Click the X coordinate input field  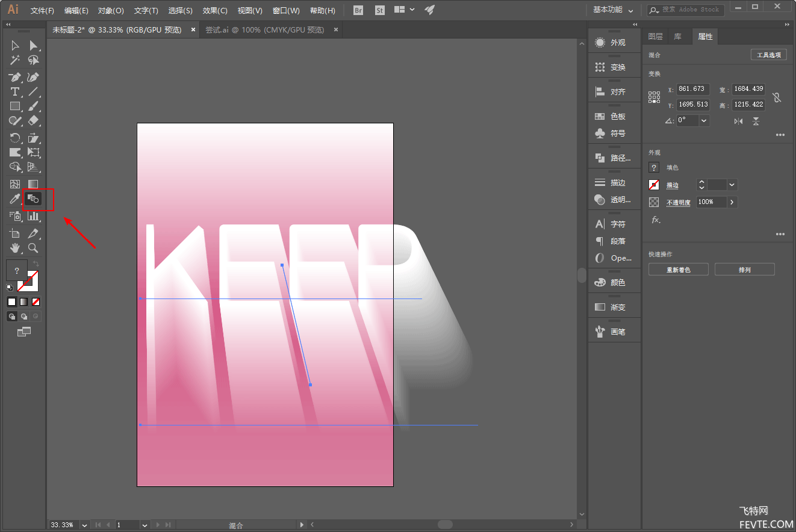692,89
